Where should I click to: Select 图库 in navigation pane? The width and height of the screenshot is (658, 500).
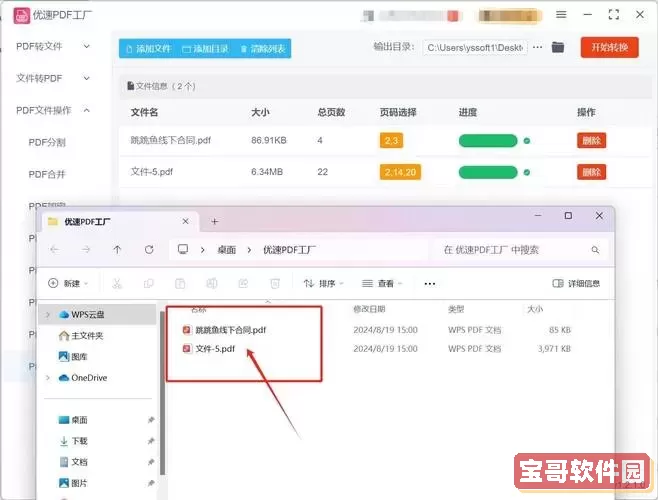[x=73, y=356]
